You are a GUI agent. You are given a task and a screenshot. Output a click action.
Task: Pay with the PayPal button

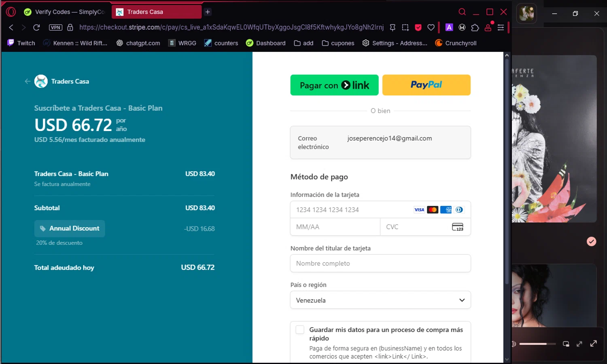coord(426,85)
